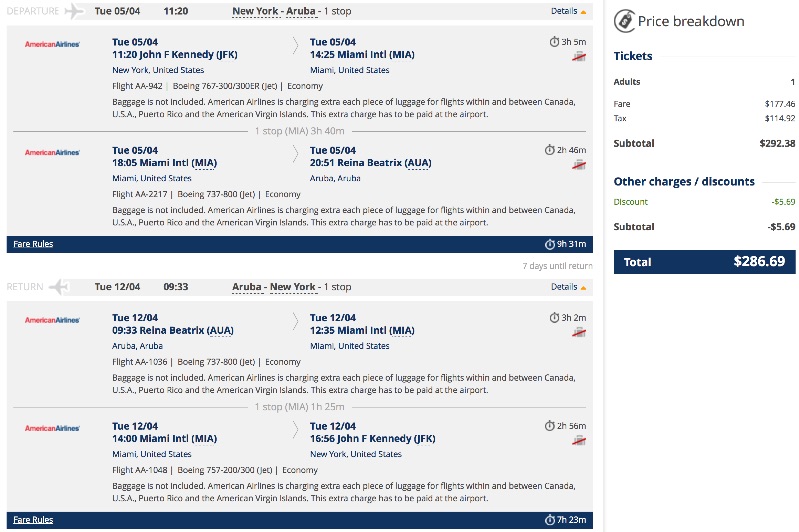The image size is (799, 532).
Task: Click the price breakdown tag icon
Action: coord(624,21)
